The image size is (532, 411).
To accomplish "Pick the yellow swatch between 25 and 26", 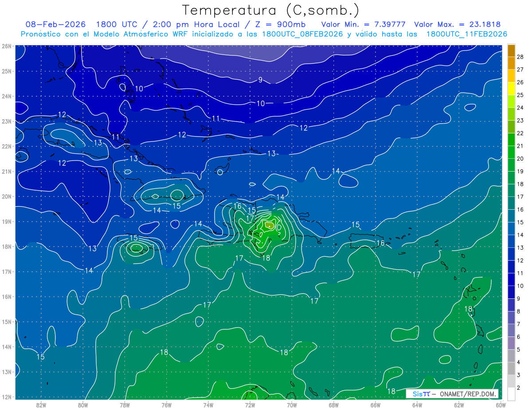I will coord(511,88).
